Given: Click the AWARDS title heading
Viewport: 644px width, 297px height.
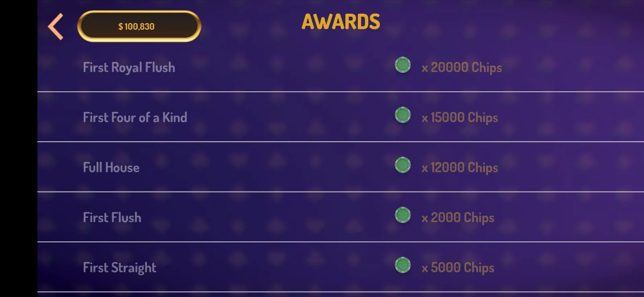Looking at the screenshot, I should tap(341, 22).
